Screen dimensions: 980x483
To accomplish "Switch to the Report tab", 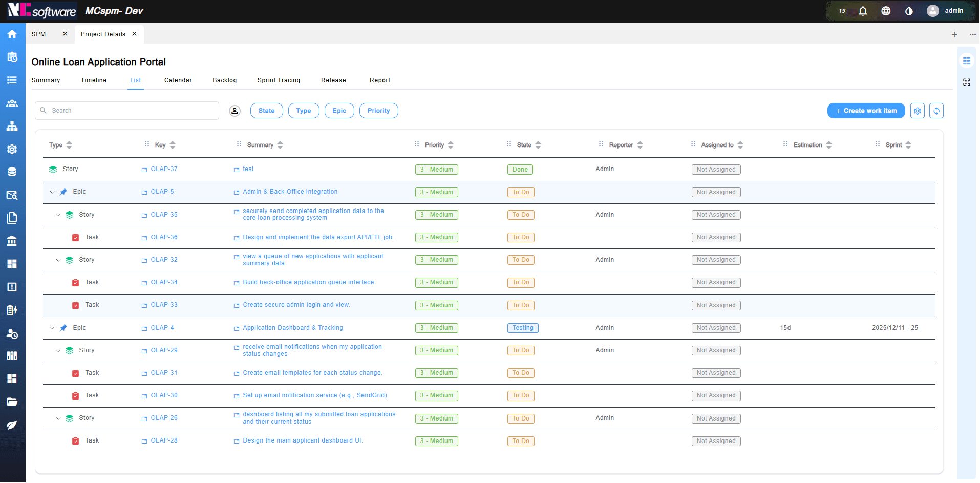I will [x=380, y=80].
